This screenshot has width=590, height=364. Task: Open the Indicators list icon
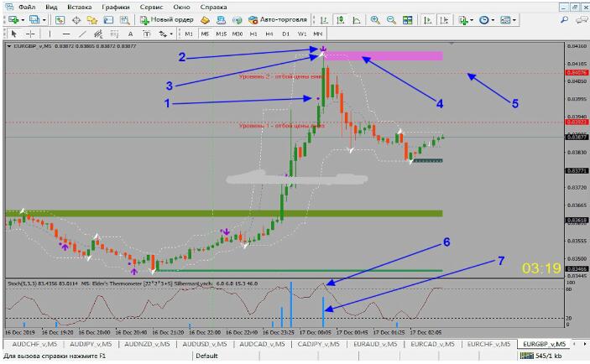[x=463, y=20]
